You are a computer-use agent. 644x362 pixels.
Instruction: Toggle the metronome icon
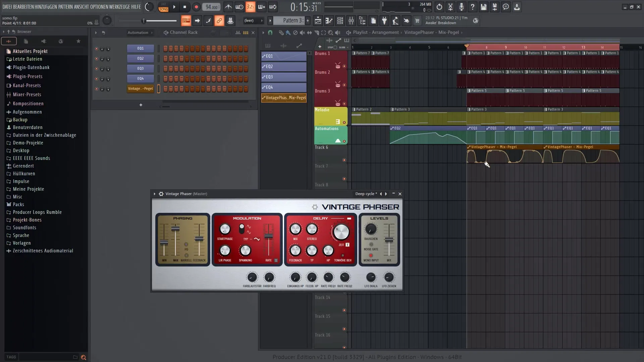click(228, 7)
